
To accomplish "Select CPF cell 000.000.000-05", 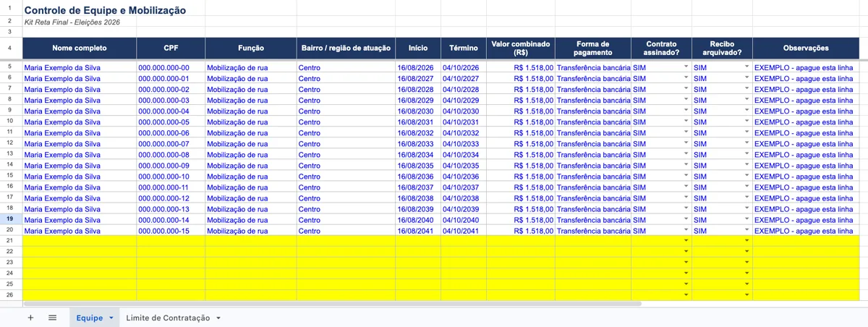I will pyautogui.click(x=171, y=122).
